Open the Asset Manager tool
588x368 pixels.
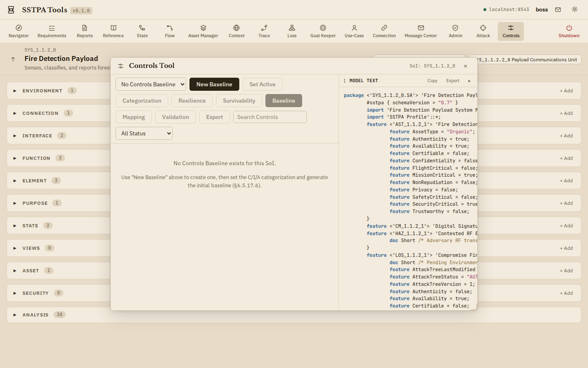203,31
